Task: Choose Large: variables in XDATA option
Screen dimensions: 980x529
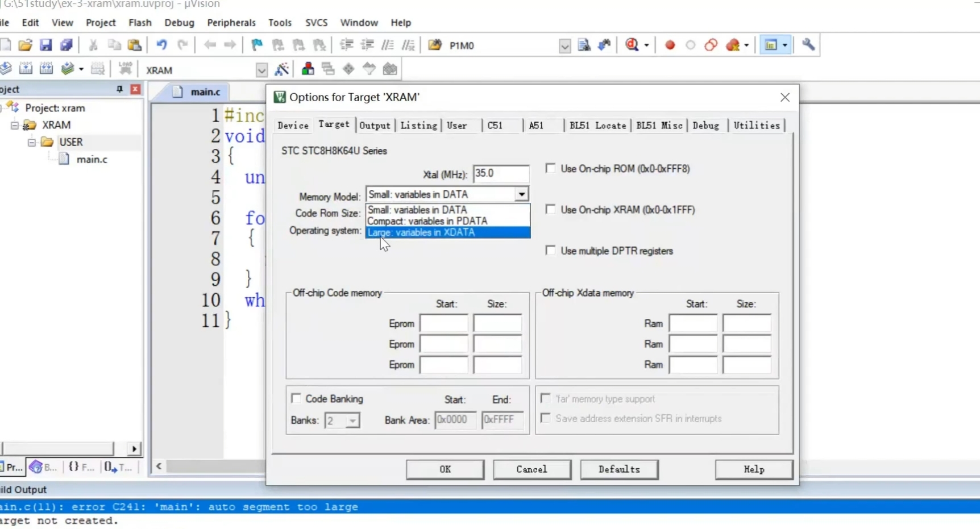Action: 448,232
